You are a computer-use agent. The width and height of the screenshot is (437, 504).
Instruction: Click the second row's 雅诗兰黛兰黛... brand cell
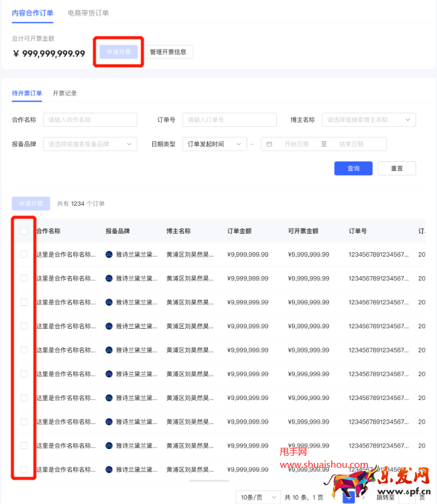click(137, 279)
